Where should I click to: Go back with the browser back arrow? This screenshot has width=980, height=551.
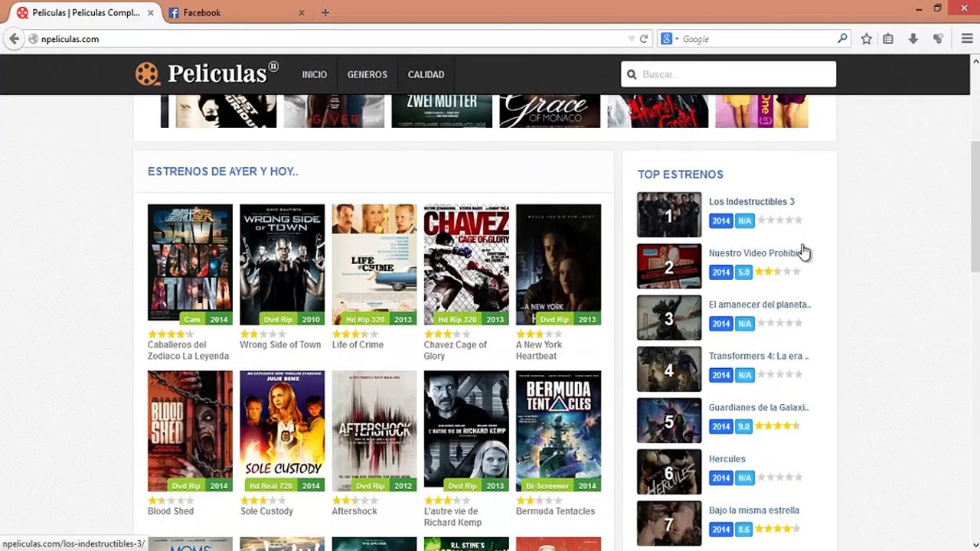14,39
